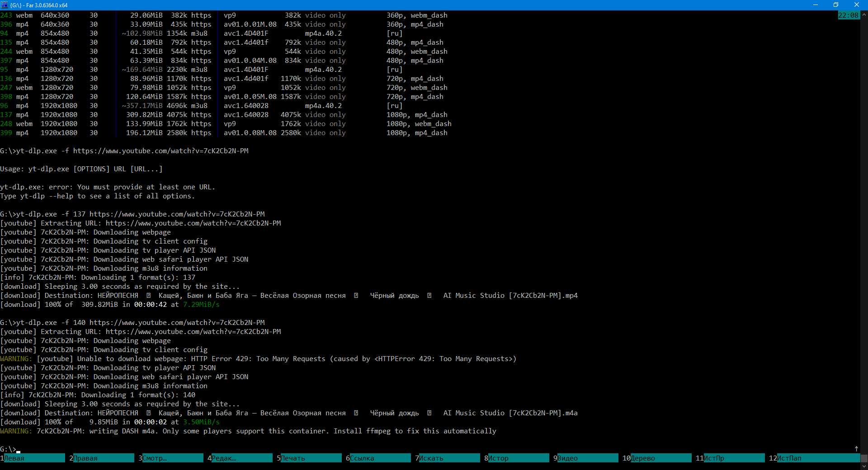Click the Печать key bar item
Image resolution: width=868 pixels, height=470 pixels.
311,458
